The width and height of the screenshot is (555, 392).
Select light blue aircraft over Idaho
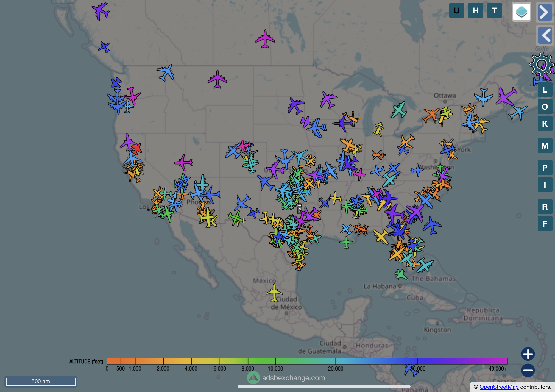click(x=166, y=73)
